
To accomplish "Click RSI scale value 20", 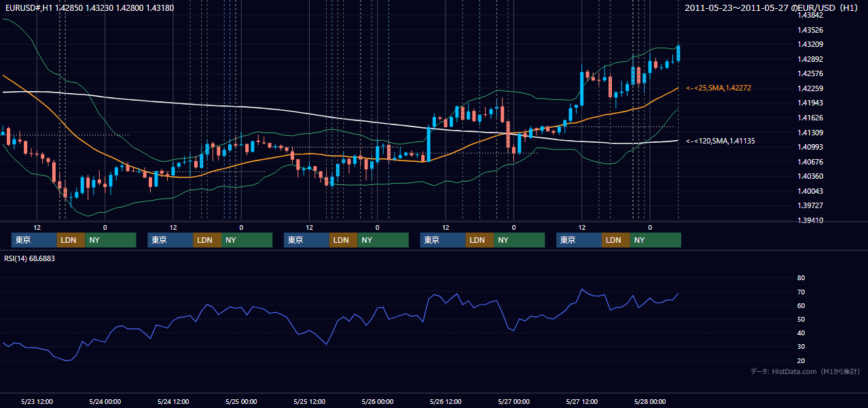I will (801, 360).
